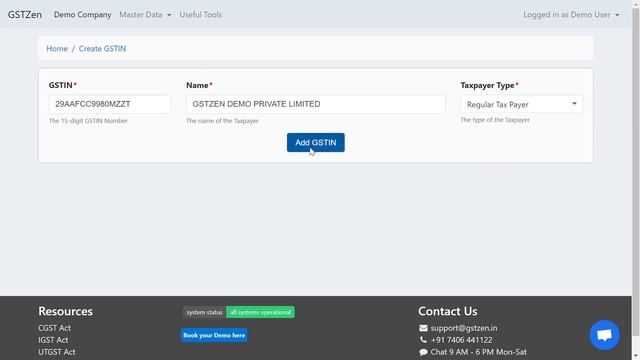Click the Chat 9 AM - 6 PM Mon-Sat text
The width and height of the screenshot is (640, 360).
(x=478, y=352)
